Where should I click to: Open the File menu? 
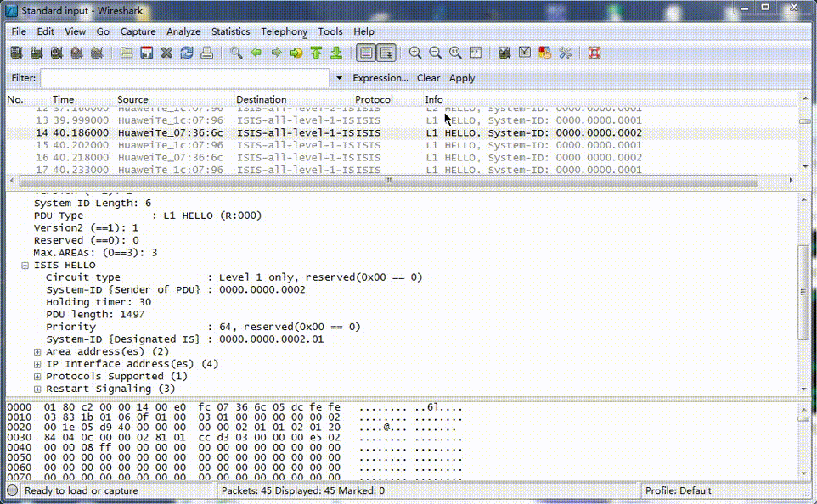point(19,31)
